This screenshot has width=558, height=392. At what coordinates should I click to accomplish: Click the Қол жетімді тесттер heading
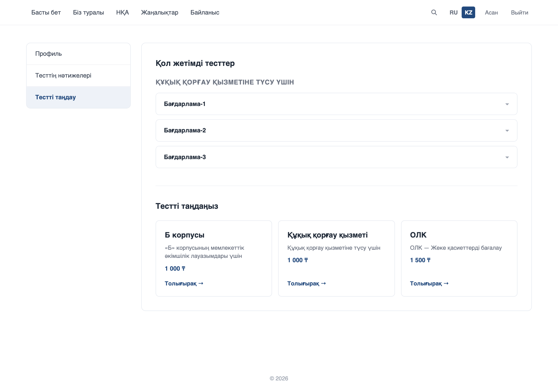point(195,63)
